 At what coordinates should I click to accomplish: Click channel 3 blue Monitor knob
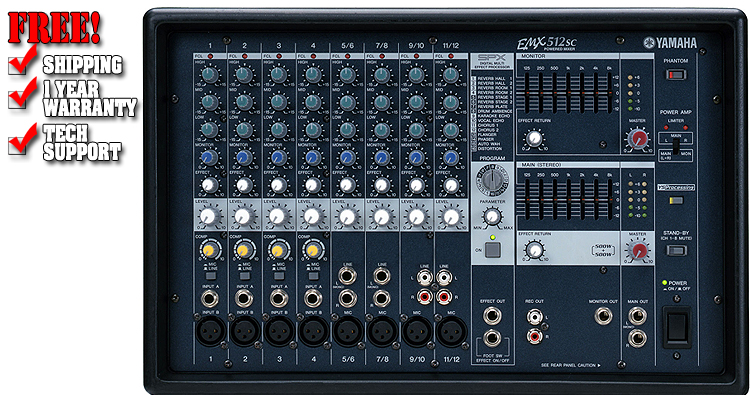[278, 157]
